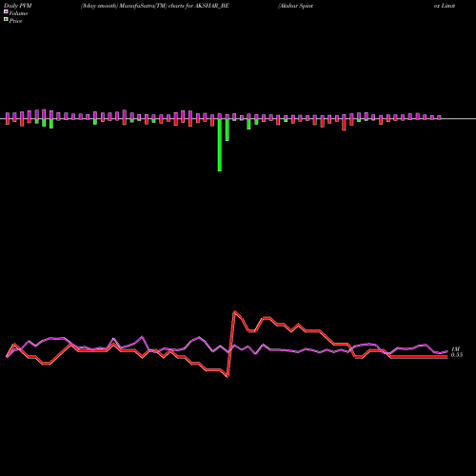476x476 pixels.
Task: Click the Volume legend color swatch
Action: pos(6,11)
